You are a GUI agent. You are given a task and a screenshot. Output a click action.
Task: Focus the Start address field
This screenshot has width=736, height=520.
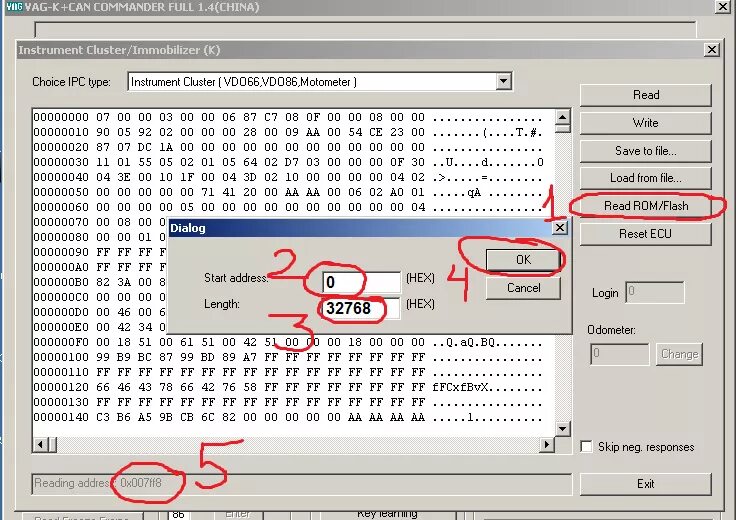(361, 282)
